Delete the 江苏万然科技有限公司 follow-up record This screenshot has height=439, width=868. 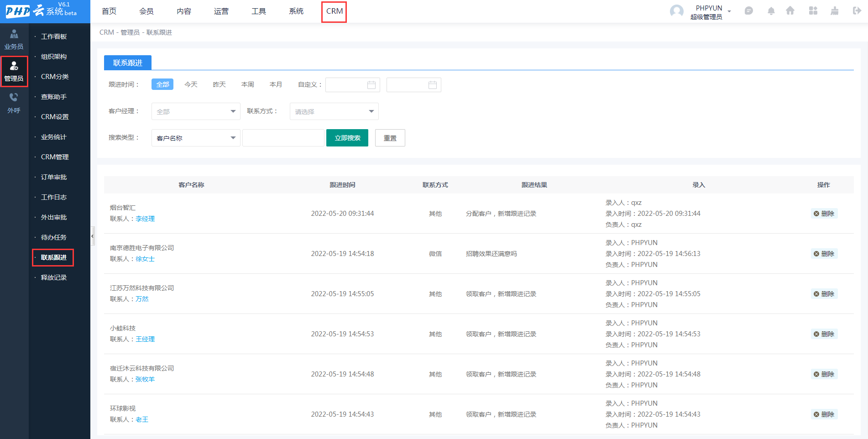pos(824,294)
